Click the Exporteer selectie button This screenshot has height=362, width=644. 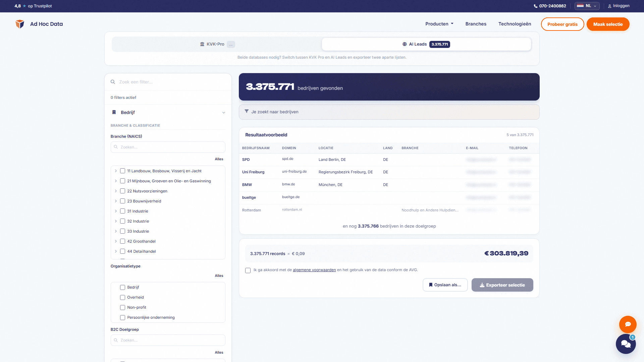pyautogui.click(x=502, y=285)
